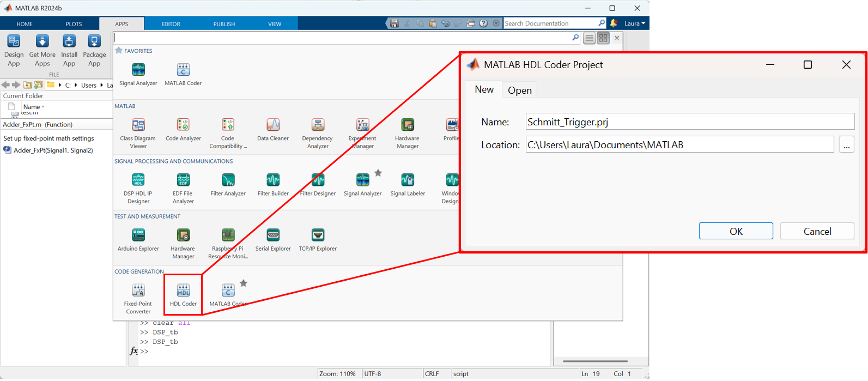
Task: Switch to the Open tab in project dialog
Action: [x=519, y=90]
